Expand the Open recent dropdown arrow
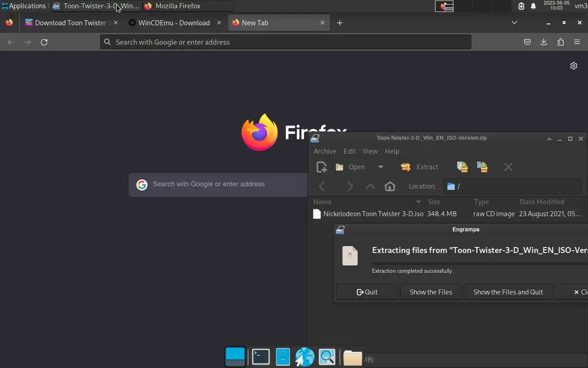The image size is (588, 368). (x=380, y=167)
